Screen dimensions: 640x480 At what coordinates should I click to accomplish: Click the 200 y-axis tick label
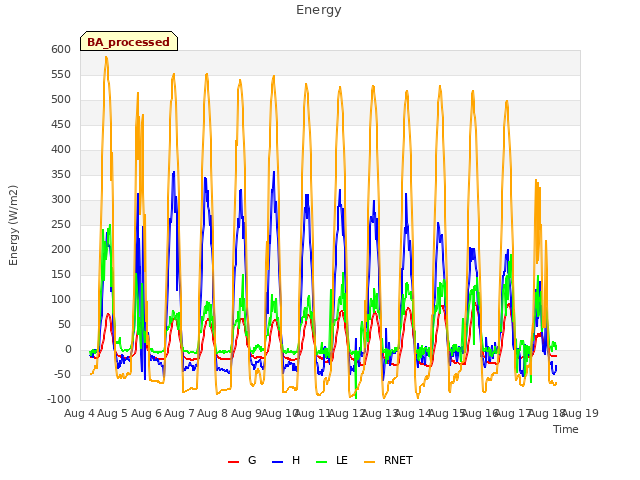(61, 250)
